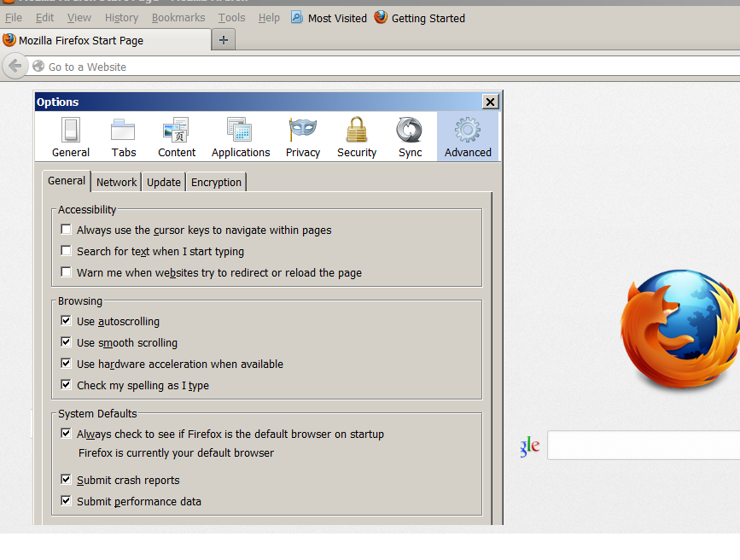Open the Help menu
This screenshot has width=740, height=560.
point(269,18)
